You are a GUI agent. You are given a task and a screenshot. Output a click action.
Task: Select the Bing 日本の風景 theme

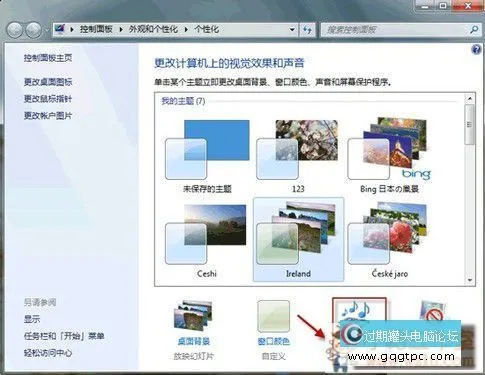[389, 156]
